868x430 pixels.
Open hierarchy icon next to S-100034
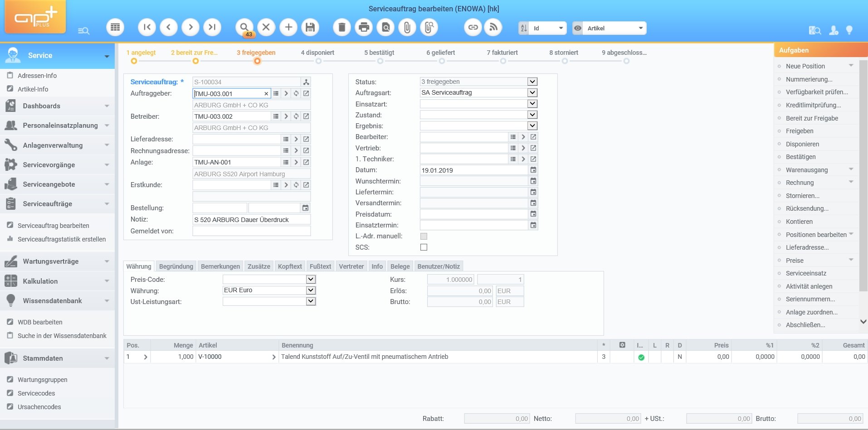pyautogui.click(x=306, y=82)
